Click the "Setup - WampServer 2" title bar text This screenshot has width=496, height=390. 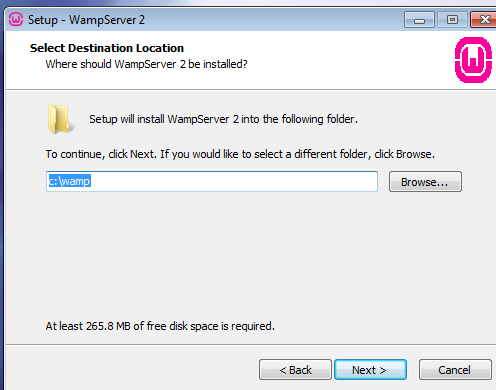tap(86, 20)
